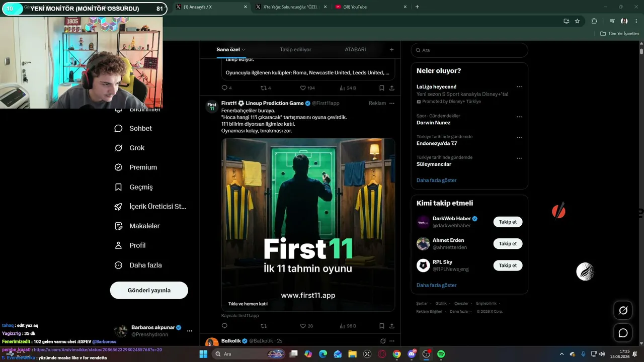This screenshot has height=362, width=644.
Task: Go to Profil in the sidebar
Action: coord(130,245)
